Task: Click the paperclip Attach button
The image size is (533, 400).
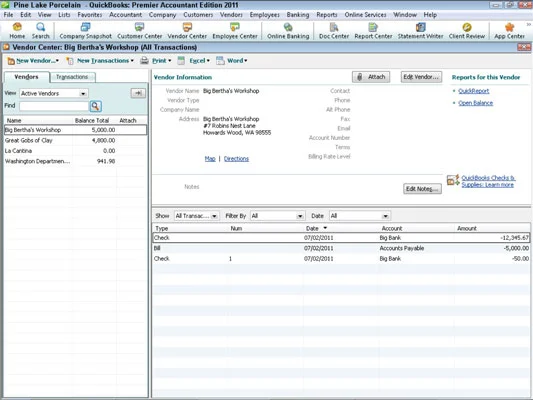Action: pyautogui.click(x=371, y=77)
